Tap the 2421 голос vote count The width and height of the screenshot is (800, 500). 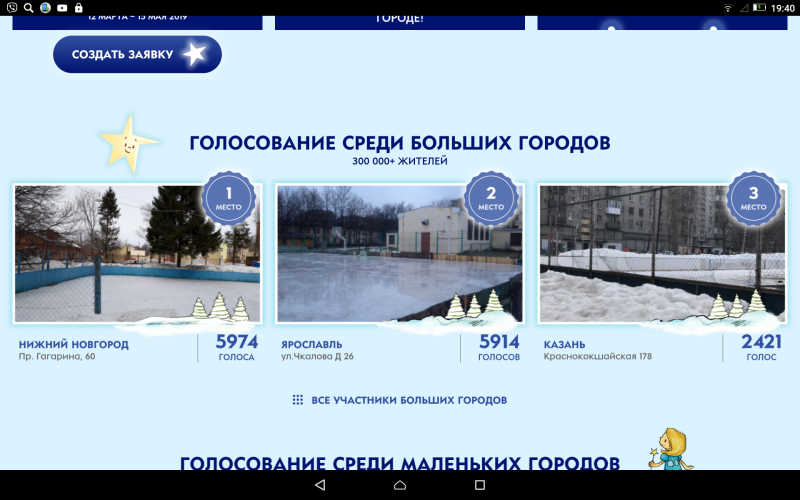click(761, 347)
